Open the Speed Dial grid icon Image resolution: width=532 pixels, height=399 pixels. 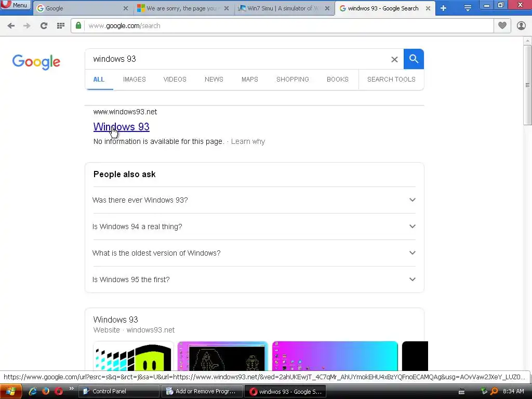tap(61, 25)
